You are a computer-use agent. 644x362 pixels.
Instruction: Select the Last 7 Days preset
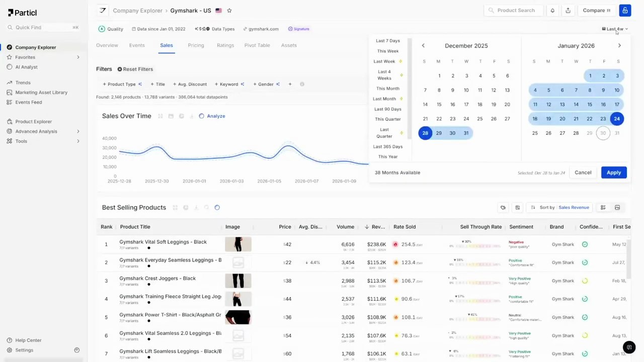pyautogui.click(x=388, y=41)
